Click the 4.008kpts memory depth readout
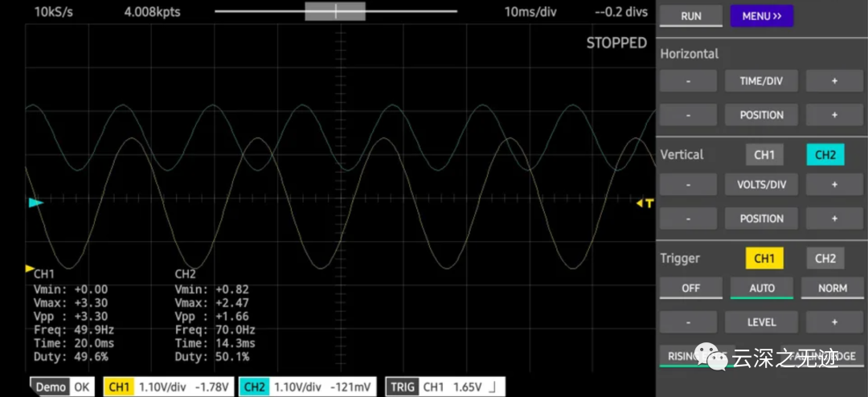This screenshot has width=868, height=397. pos(152,11)
